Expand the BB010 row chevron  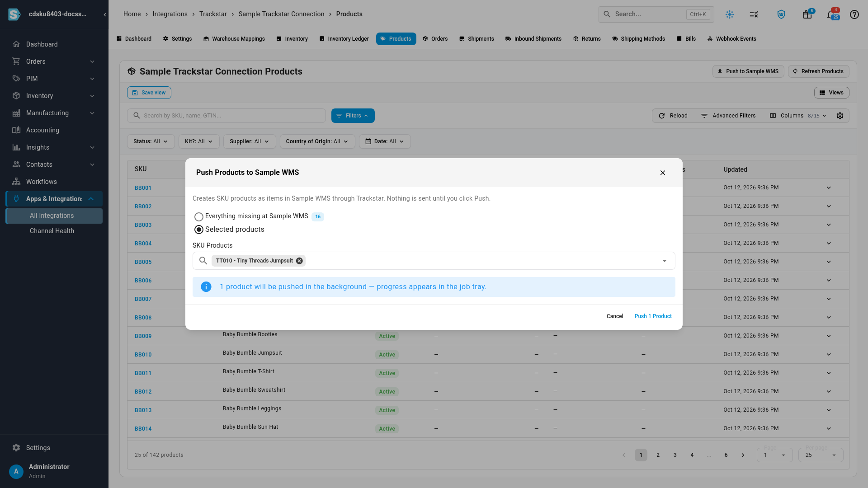829,354
